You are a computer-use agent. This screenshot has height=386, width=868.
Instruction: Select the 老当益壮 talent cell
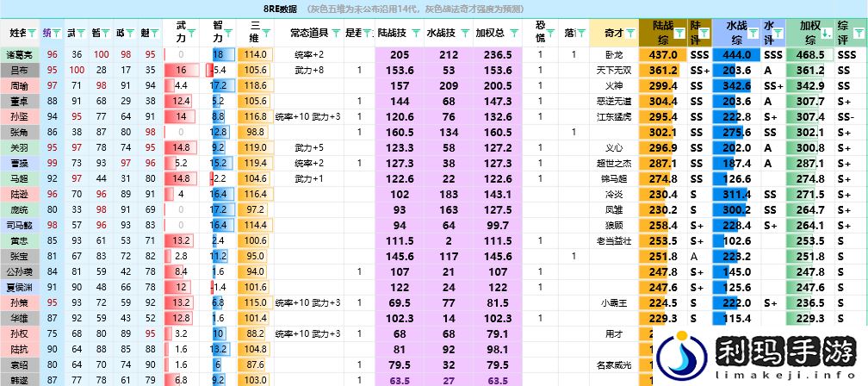tap(614, 241)
